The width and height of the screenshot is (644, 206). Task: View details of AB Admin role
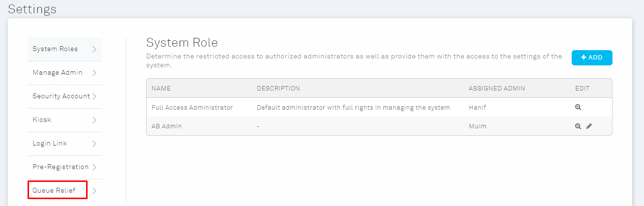(x=578, y=126)
